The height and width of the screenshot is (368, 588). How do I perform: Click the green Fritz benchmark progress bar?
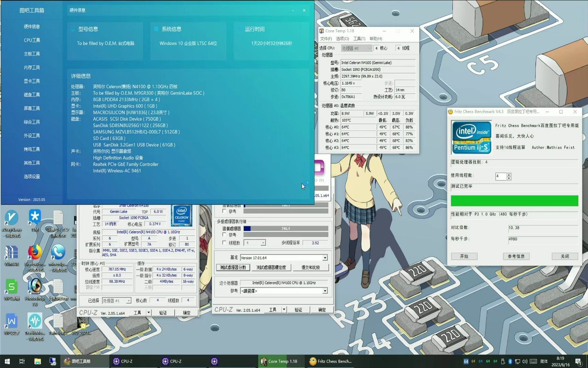tap(514, 201)
